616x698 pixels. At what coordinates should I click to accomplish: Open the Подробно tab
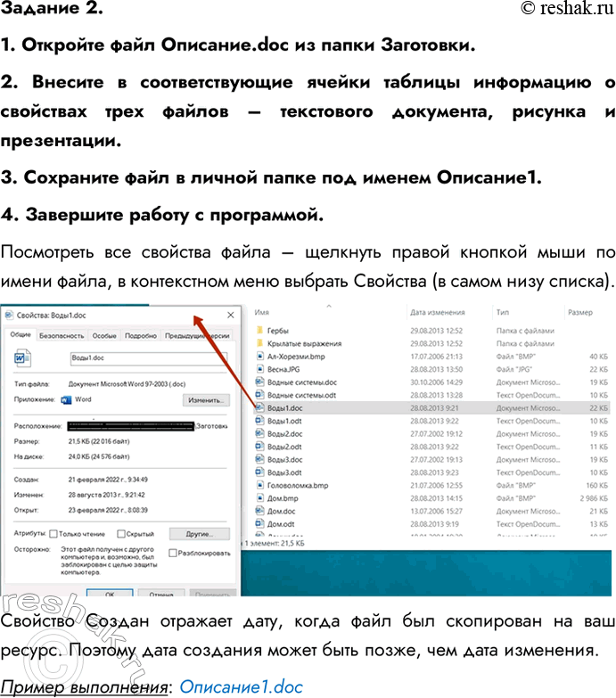[x=141, y=335]
